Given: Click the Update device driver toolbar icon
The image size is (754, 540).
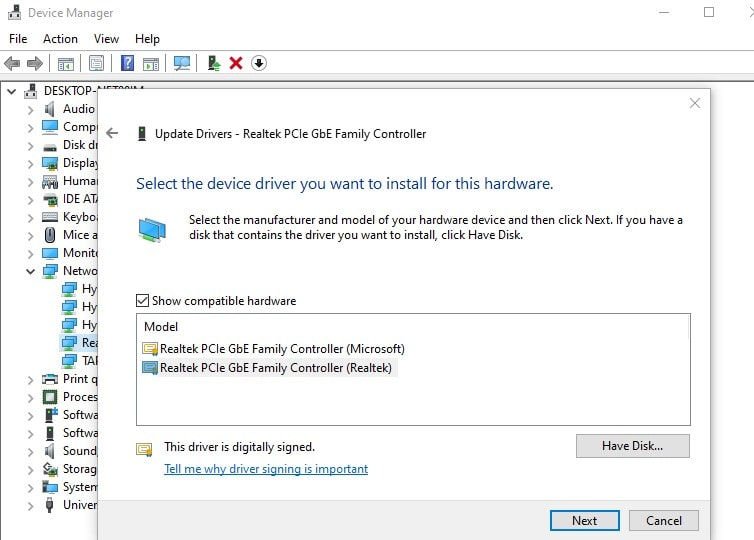Looking at the screenshot, I should point(214,63).
